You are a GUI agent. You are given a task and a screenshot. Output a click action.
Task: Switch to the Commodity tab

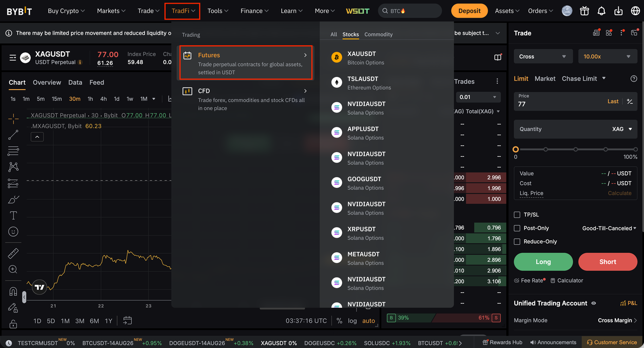tap(378, 34)
